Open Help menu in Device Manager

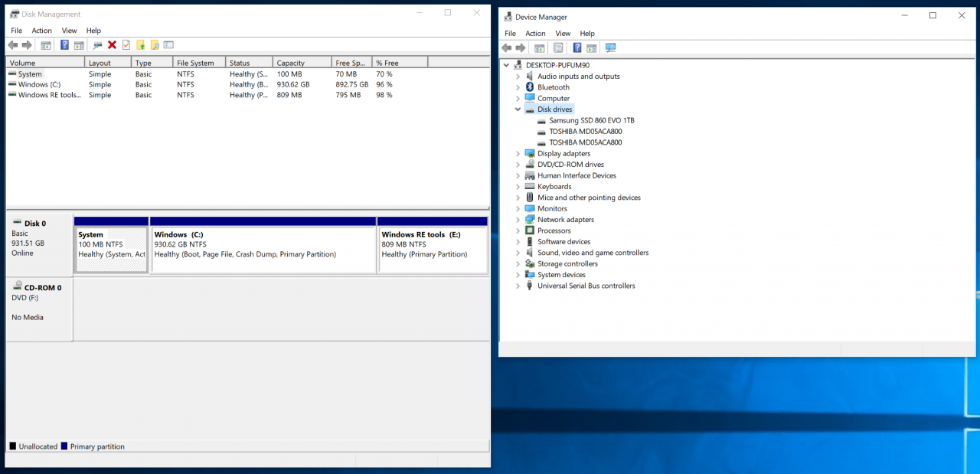(x=587, y=34)
